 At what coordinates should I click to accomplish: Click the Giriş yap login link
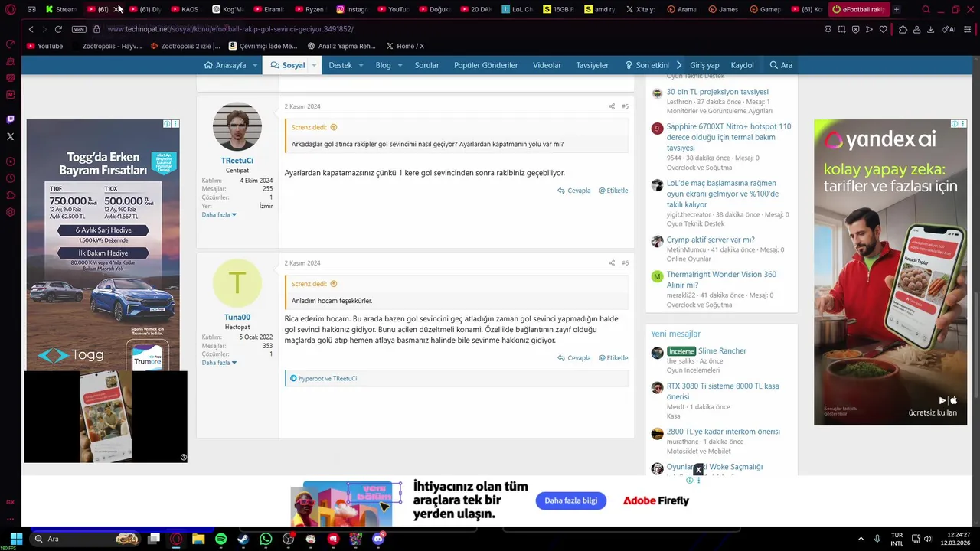[x=704, y=65]
